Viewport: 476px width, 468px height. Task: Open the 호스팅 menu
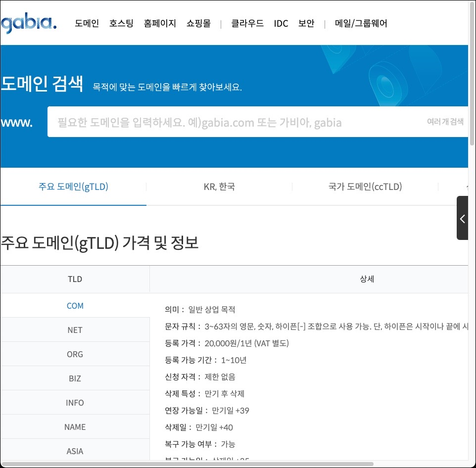tap(121, 23)
